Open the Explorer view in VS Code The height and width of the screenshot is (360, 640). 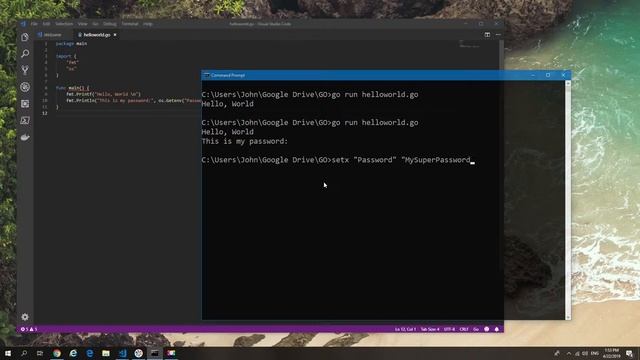coord(25,37)
